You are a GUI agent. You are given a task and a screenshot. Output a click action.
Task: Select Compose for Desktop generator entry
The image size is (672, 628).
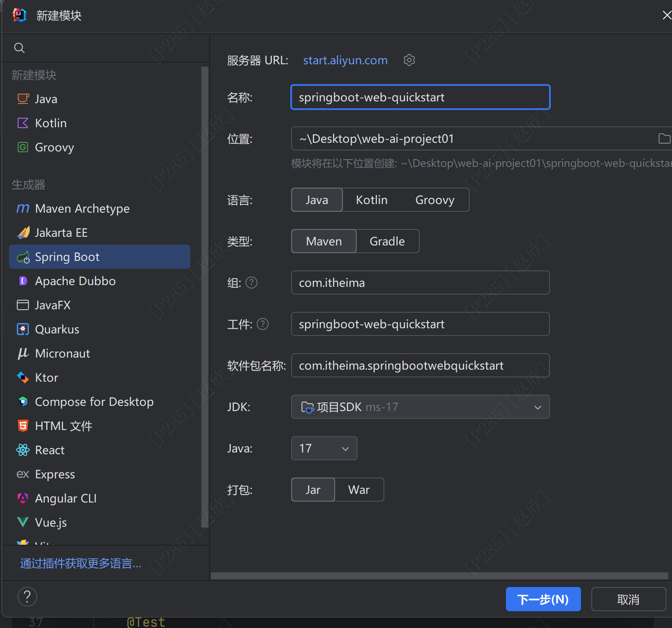100,402
